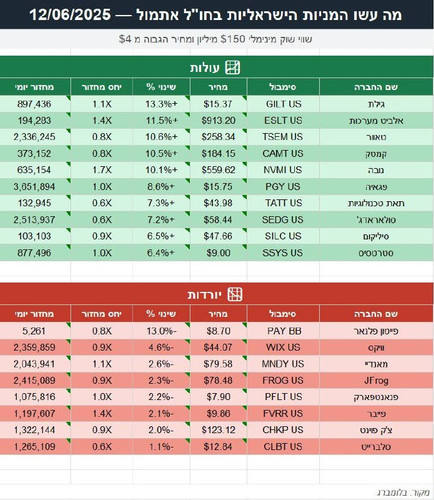Click the NVMI US price $559.62

tap(218, 170)
